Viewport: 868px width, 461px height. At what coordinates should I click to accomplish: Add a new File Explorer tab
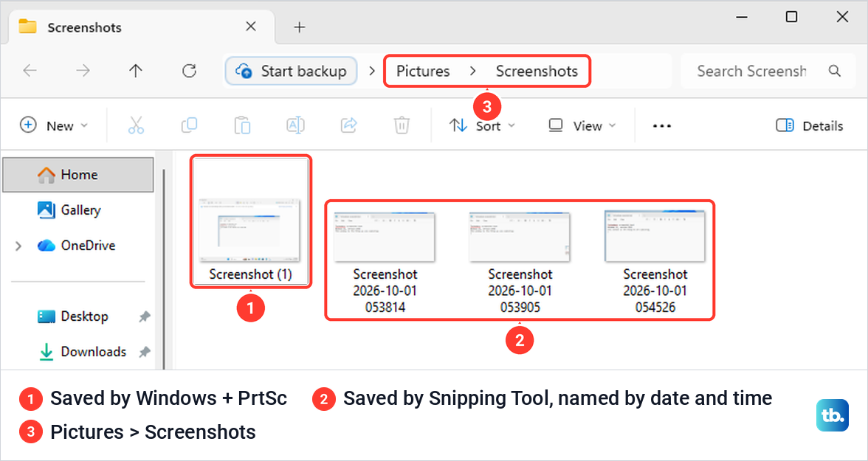point(300,27)
